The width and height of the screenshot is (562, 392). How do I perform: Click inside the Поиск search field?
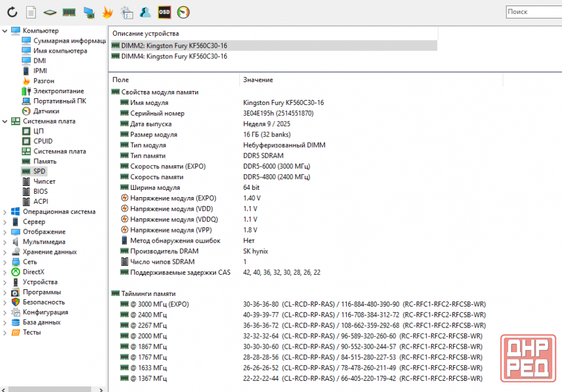click(534, 12)
